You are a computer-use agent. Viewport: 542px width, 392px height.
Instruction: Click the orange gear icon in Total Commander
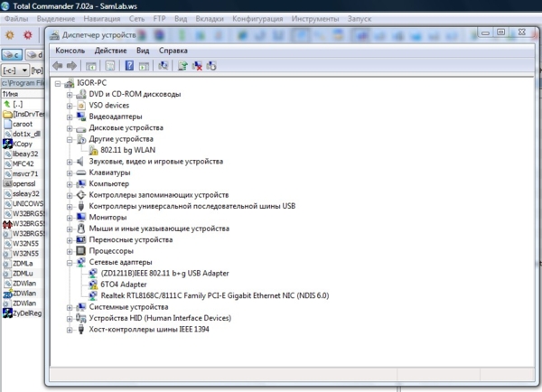pos(10,35)
